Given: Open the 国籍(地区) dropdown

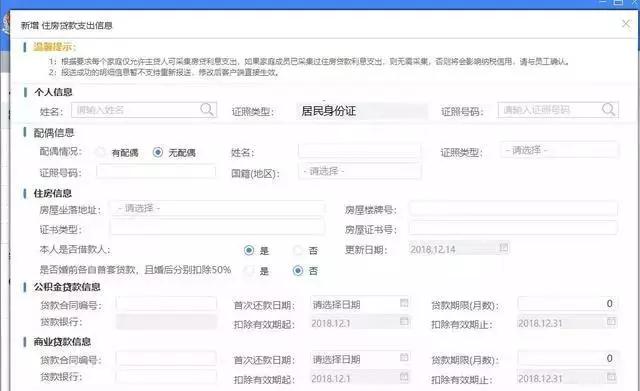Looking at the screenshot, I should (360, 171).
